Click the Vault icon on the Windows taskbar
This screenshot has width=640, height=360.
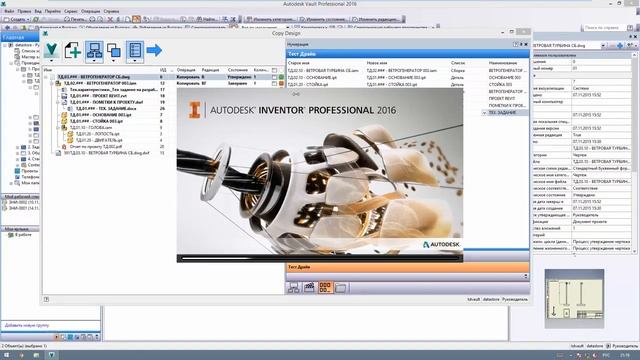(x=51, y=355)
